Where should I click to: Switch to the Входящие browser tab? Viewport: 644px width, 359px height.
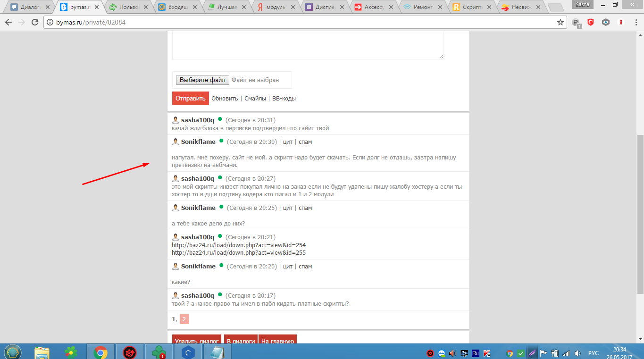click(179, 7)
